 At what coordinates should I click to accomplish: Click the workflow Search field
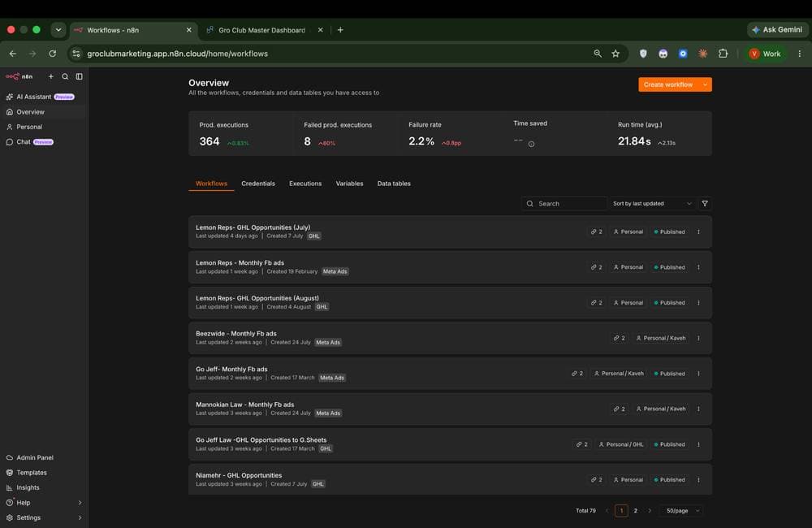click(564, 204)
